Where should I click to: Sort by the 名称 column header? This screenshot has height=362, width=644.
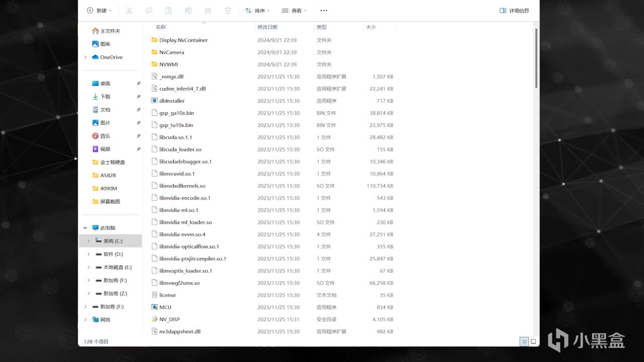pos(160,27)
